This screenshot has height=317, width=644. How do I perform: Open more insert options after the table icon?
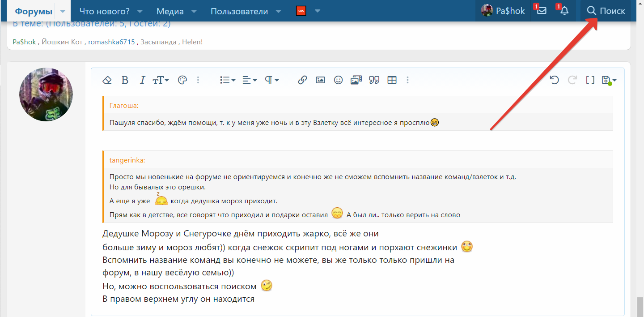407,80
